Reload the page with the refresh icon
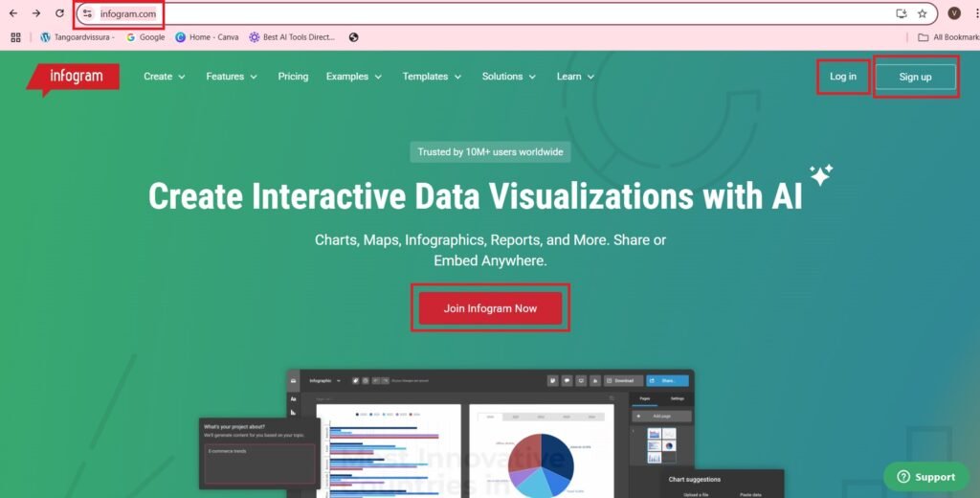The height and width of the screenshot is (498, 980). [x=59, y=13]
